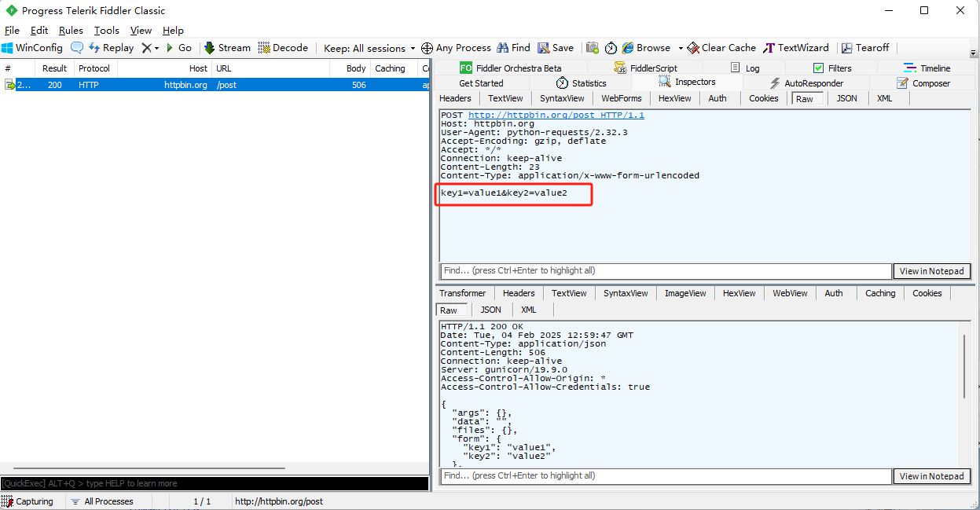Image resolution: width=980 pixels, height=510 pixels.
Task: Open the Get Started tab
Action: click(x=481, y=83)
